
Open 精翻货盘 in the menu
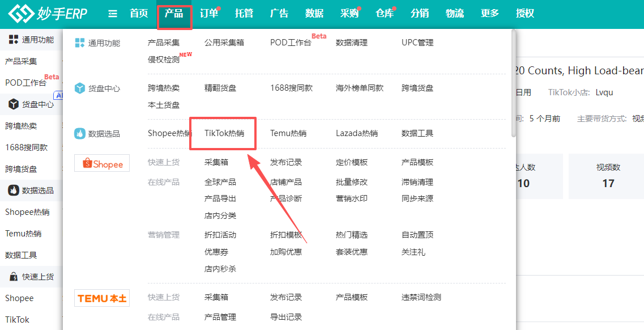pyautogui.click(x=220, y=88)
